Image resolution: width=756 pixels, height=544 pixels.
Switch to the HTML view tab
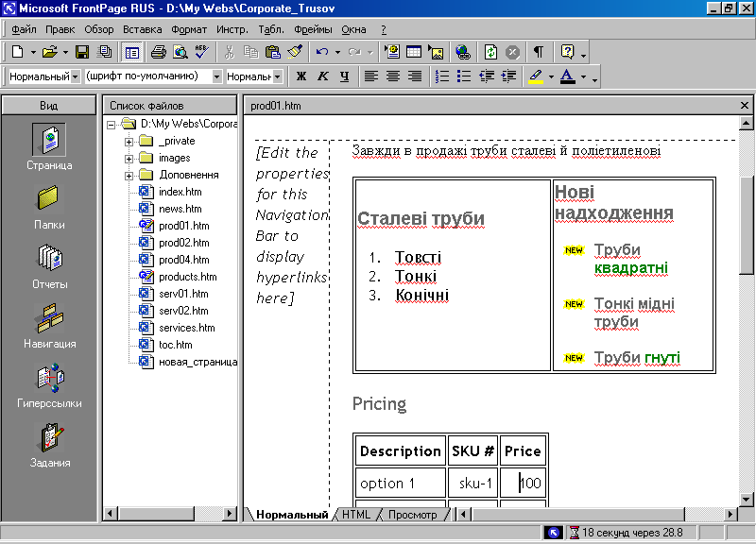(x=356, y=515)
